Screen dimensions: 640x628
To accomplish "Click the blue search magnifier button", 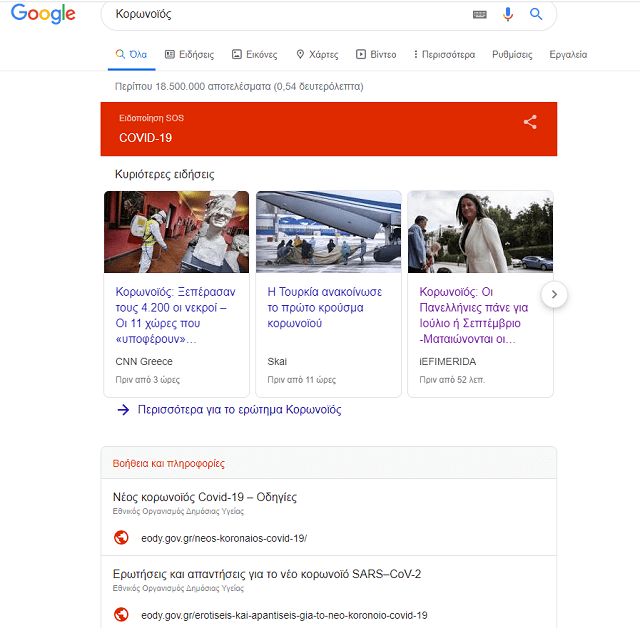I will click(536, 14).
